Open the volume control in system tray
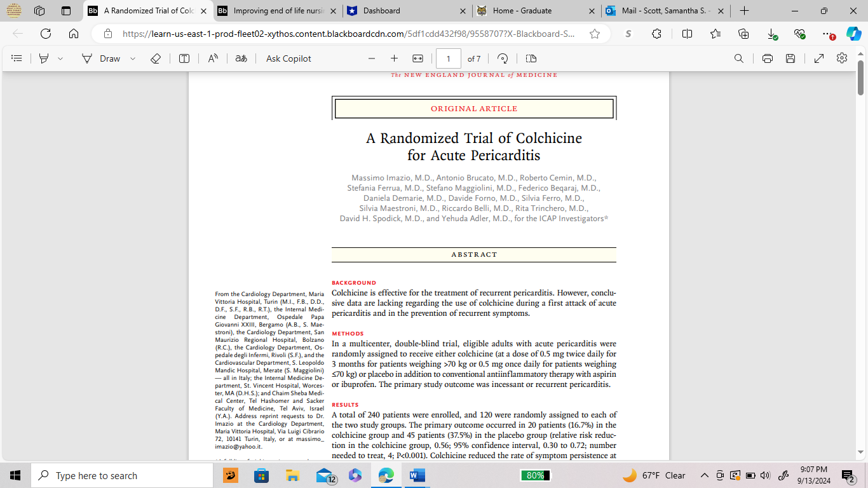This screenshot has width=868, height=488. point(765,475)
